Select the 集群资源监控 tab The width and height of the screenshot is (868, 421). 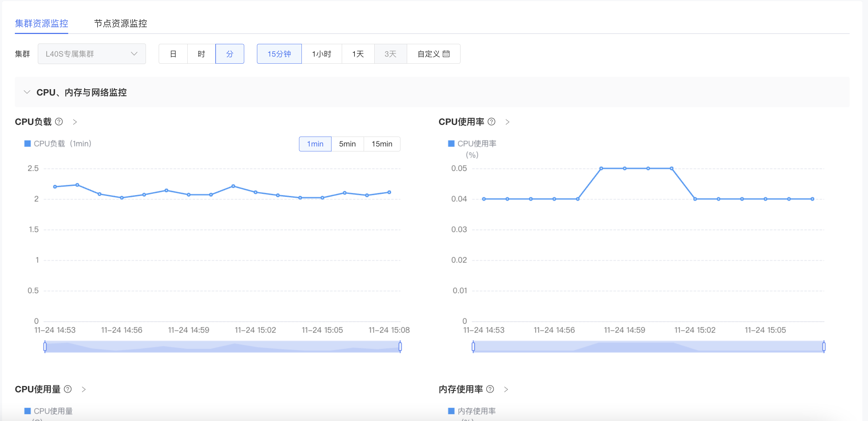pos(41,23)
